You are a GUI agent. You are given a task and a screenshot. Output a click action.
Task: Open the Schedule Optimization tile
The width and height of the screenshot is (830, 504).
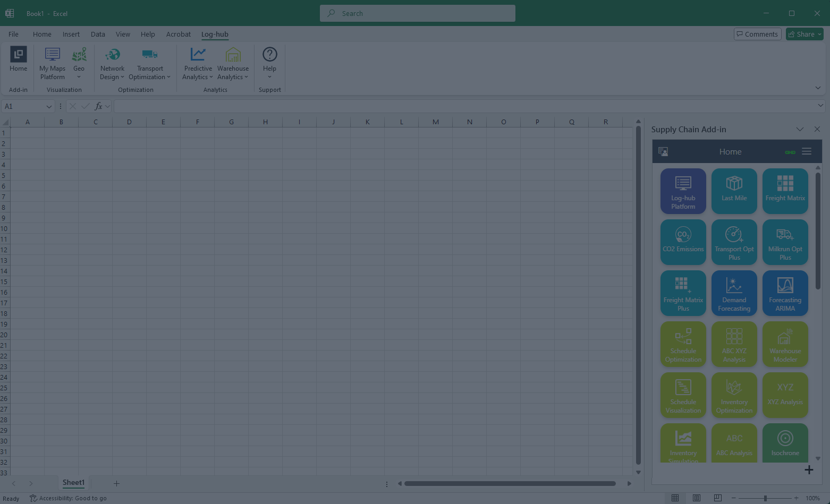pos(683,344)
